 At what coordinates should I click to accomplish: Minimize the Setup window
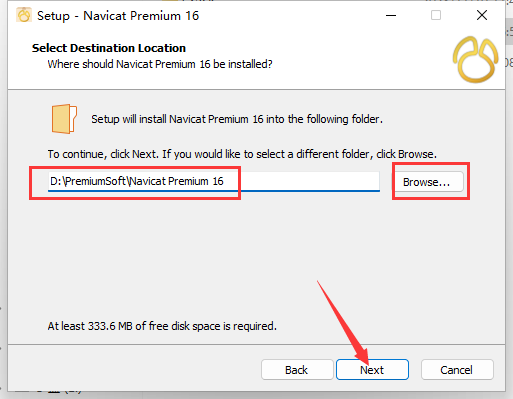[x=391, y=15]
